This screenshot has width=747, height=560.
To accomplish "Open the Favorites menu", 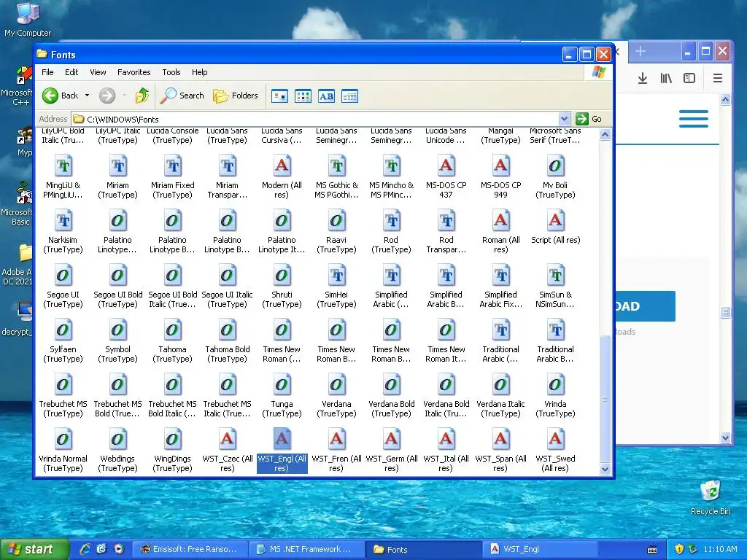I will click(134, 72).
